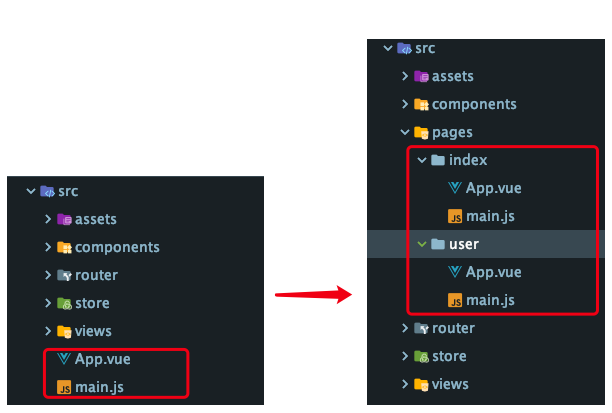Select the 'index' folder label

coord(468,160)
